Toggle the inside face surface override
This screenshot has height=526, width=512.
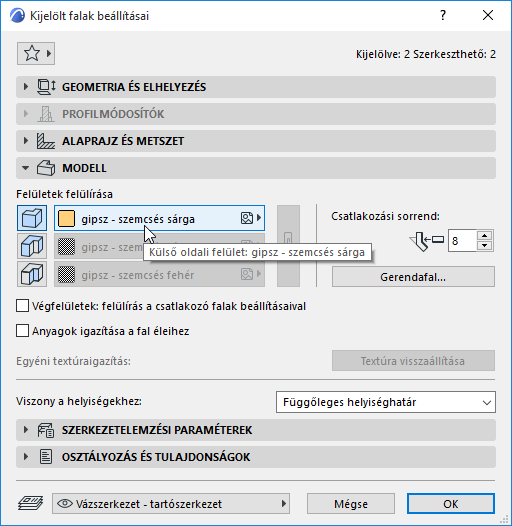pos(32,274)
